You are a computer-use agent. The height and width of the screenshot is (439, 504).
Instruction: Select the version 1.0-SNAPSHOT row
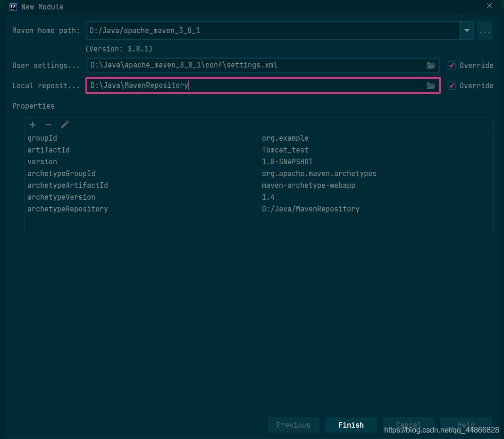click(142, 162)
